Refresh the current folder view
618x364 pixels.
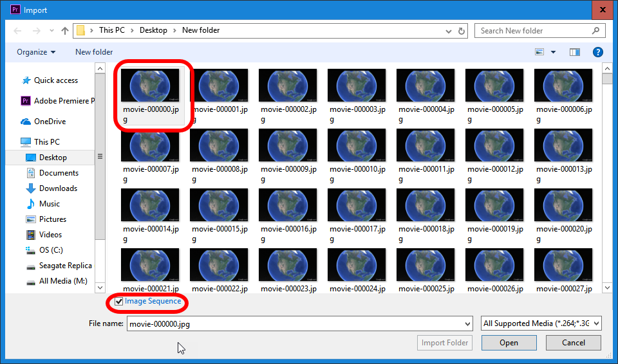pos(461,31)
